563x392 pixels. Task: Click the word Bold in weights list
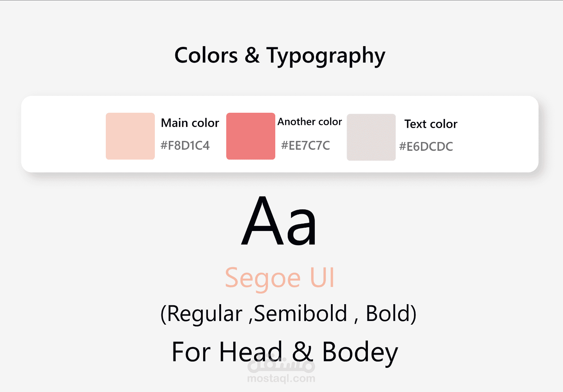tap(388, 314)
